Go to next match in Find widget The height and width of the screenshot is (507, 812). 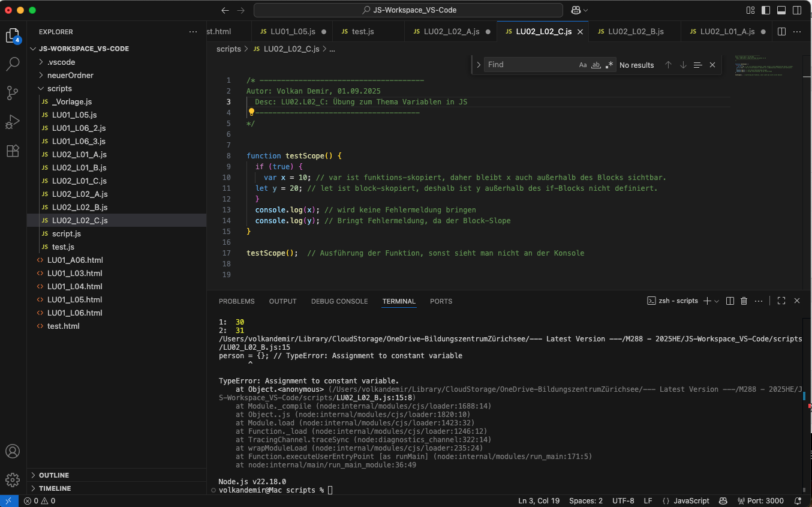tap(683, 65)
